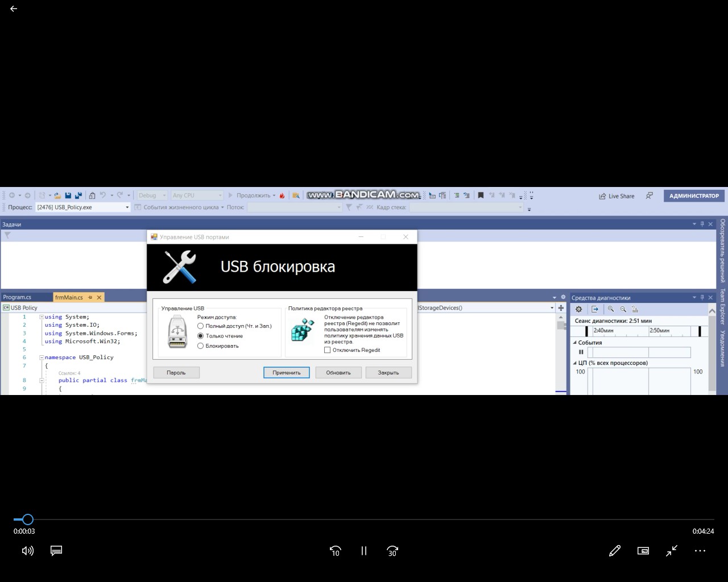The height and width of the screenshot is (582, 728).
Task: Click the Пароль button
Action: pos(176,373)
